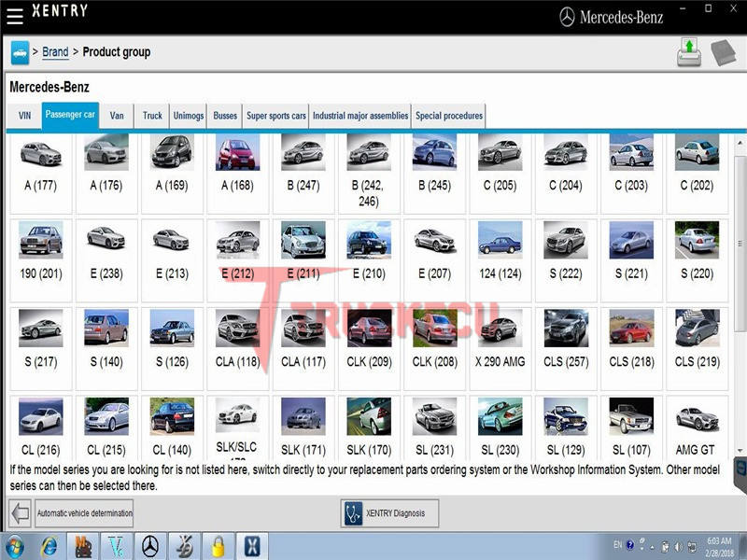Screen dimensions: 747x560
Task: Go to Brand in the breadcrumb
Action: [x=55, y=52]
